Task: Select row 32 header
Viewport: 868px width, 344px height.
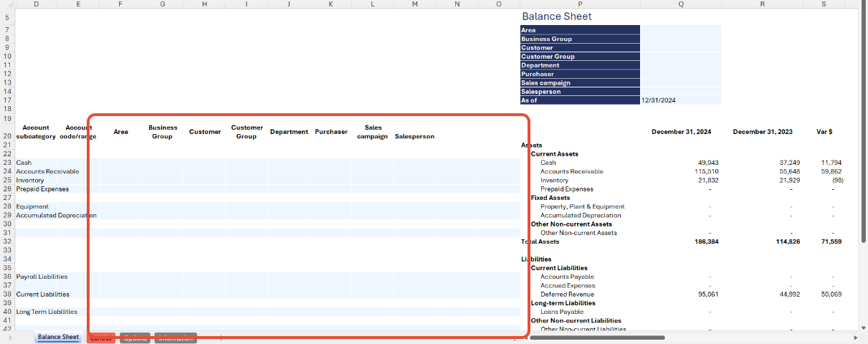Action: pos(7,242)
